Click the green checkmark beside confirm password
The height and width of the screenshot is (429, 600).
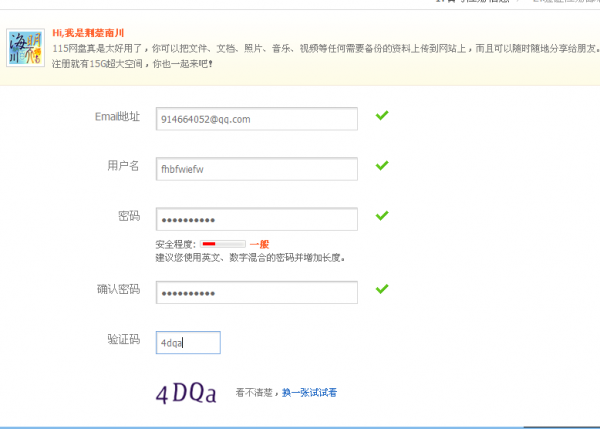pyautogui.click(x=382, y=289)
